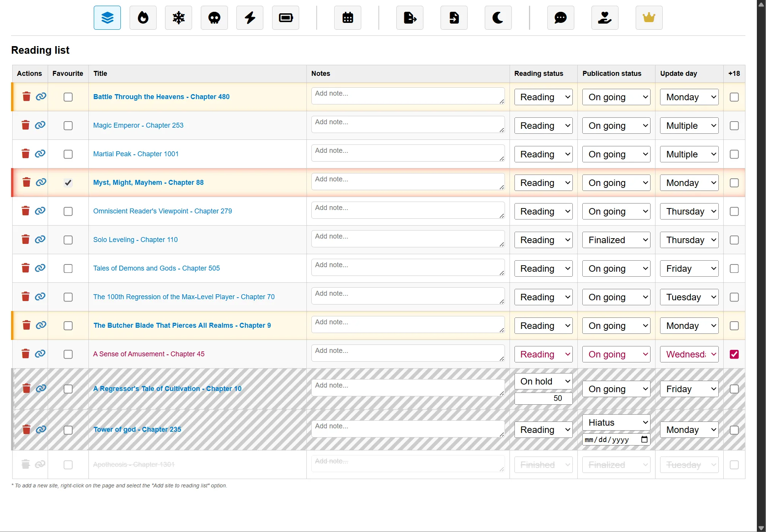Open Tales of Demons and Gods link

point(156,268)
